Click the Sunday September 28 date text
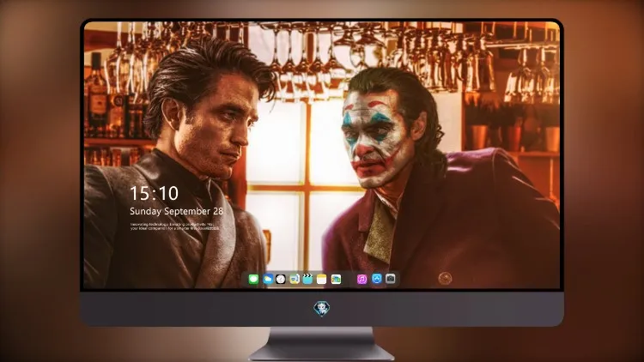The height and width of the screenshot is (362, 644). (177, 211)
